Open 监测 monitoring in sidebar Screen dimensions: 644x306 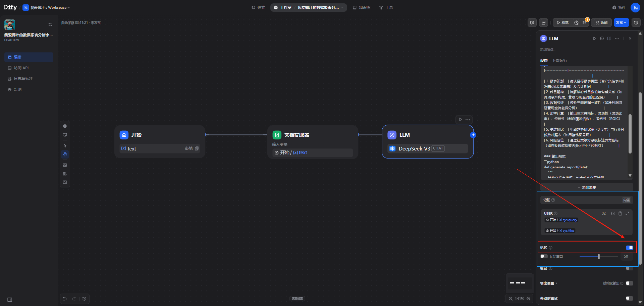pos(29,89)
